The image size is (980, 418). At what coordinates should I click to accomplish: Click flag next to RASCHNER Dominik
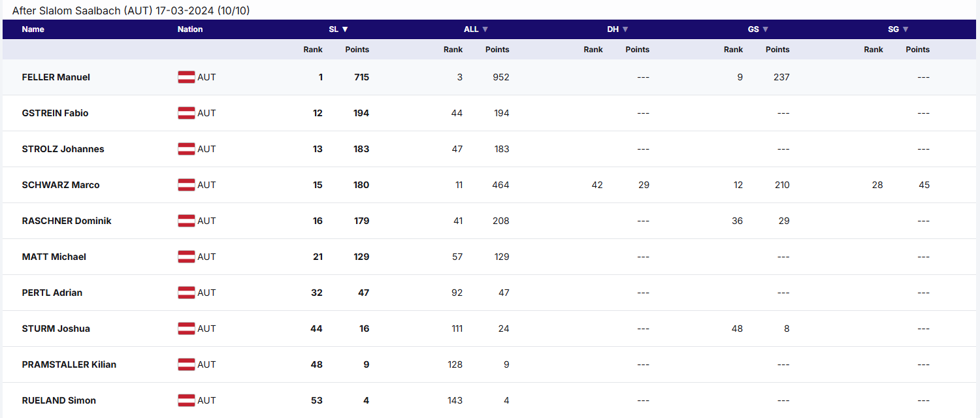[186, 221]
